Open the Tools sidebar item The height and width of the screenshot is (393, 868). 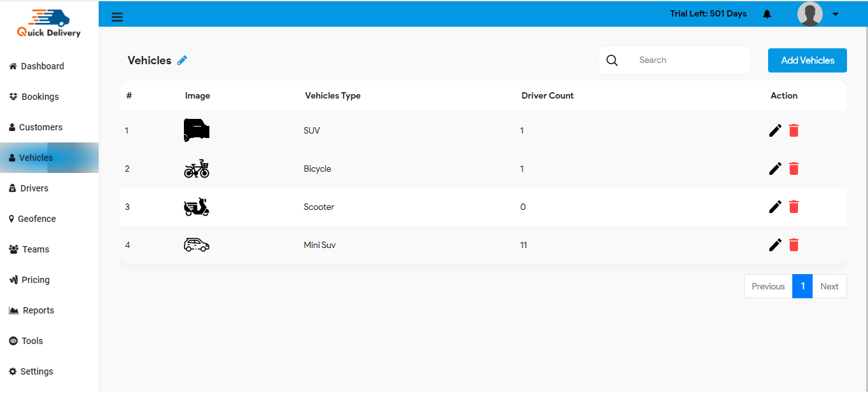12,341
